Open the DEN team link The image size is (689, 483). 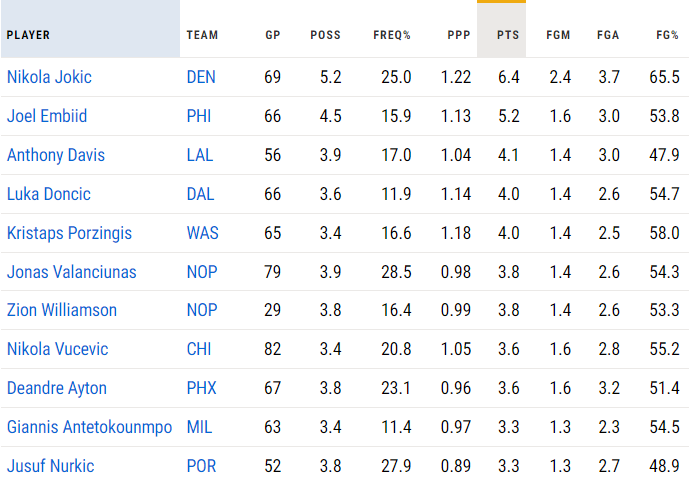201,77
